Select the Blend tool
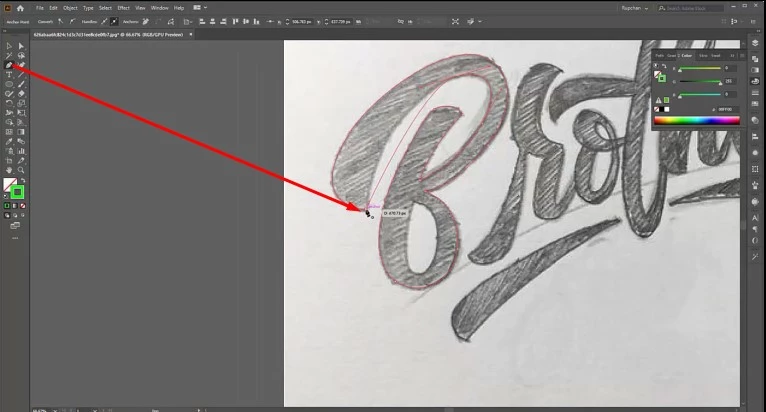Screen dimensions: 766x412 21,141
